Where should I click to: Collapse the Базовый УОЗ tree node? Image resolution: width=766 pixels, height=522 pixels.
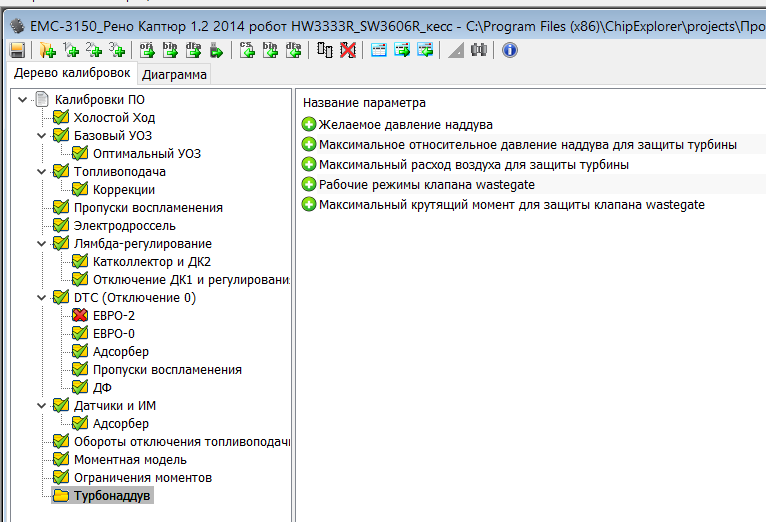click(42, 136)
